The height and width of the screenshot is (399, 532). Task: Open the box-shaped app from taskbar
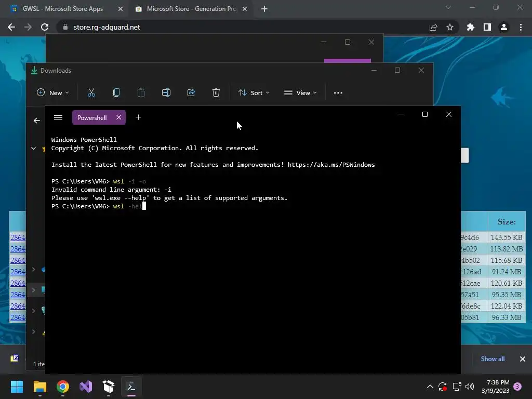point(109,387)
